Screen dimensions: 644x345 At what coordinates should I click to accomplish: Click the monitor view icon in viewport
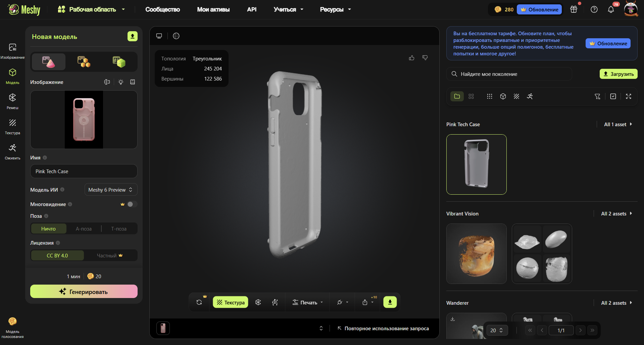tap(159, 36)
